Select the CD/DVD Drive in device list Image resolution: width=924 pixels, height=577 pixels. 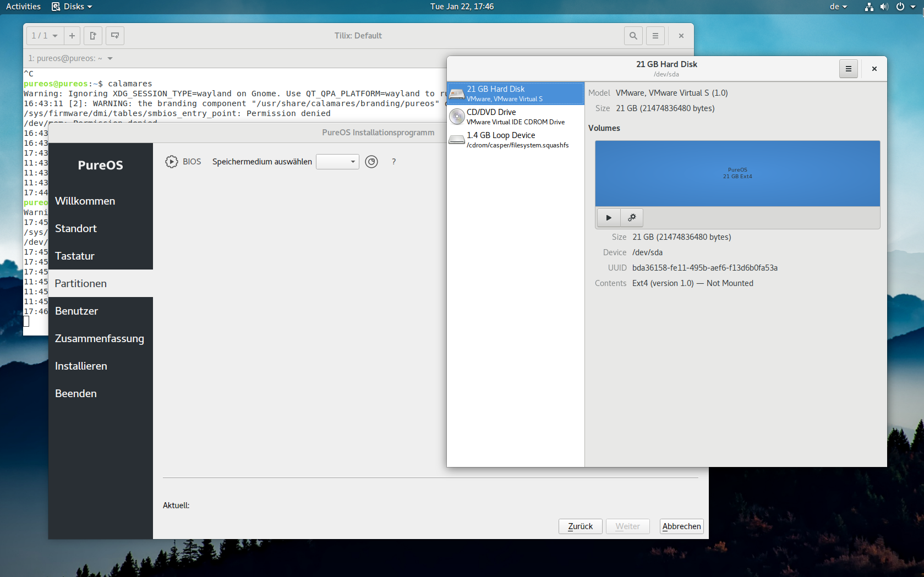tap(515, 117)
